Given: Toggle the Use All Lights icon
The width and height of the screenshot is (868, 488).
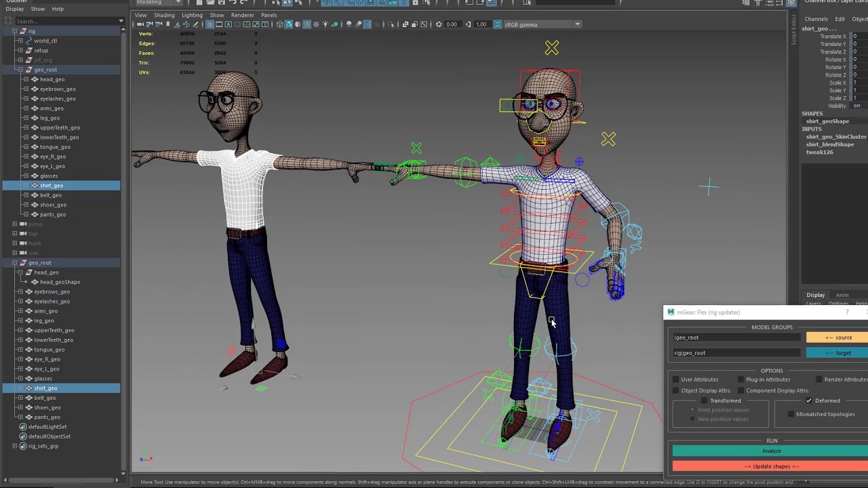Looking at the screenshot, I should [x=327, y=24].
